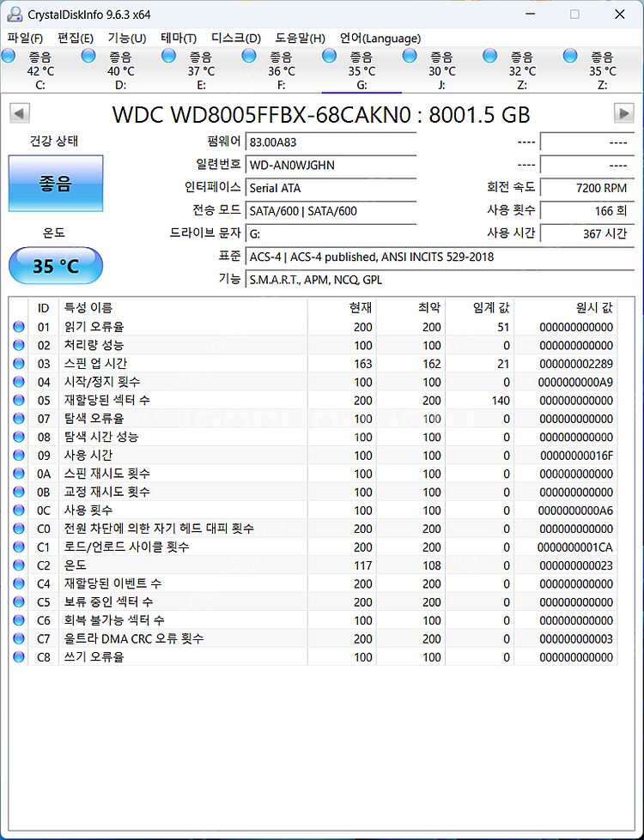
Task: Click the threshold value 140
Action: [501, 401]
